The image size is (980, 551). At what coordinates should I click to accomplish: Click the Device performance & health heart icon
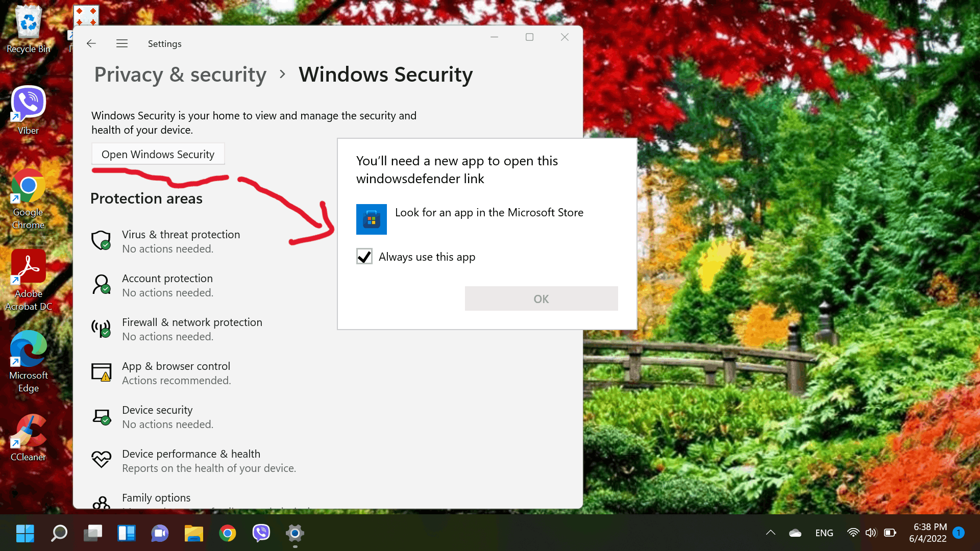pos(101,459)
